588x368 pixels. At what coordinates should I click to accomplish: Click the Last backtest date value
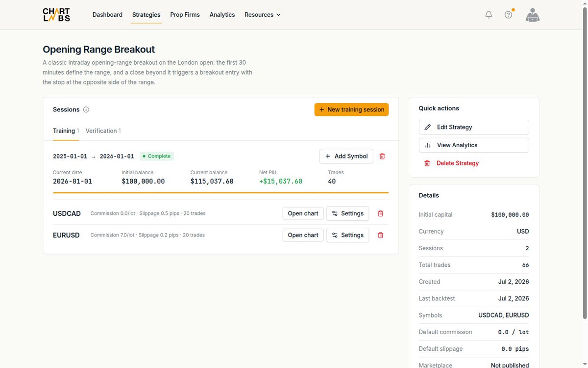(514, 298)
